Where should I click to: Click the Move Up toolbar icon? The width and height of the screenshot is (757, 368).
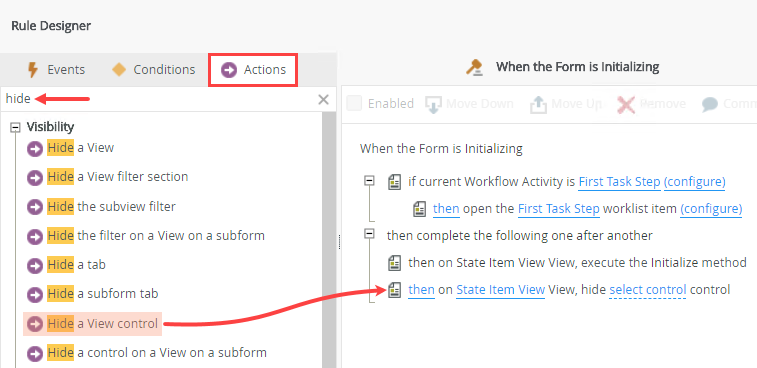[x=538, y=104]
